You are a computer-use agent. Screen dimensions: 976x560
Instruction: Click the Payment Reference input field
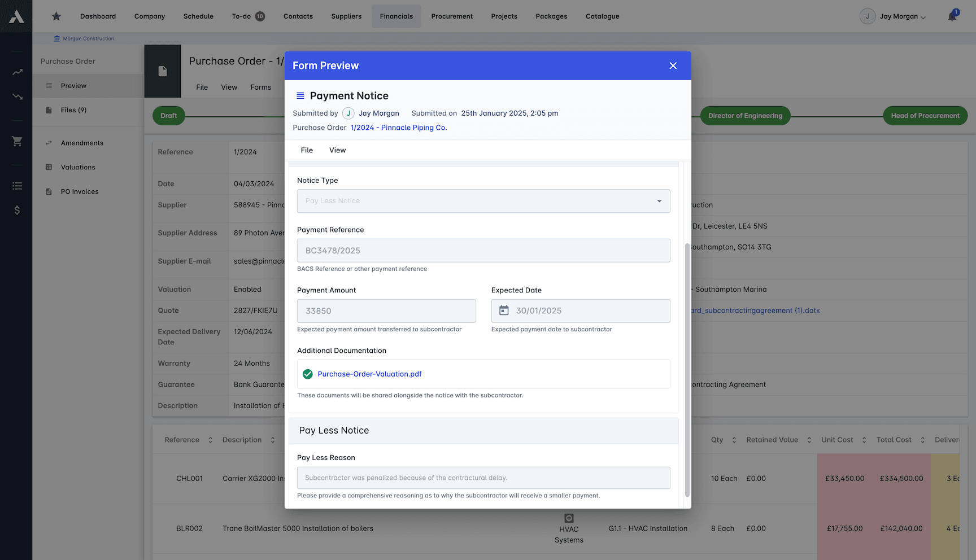pos(483,250)
